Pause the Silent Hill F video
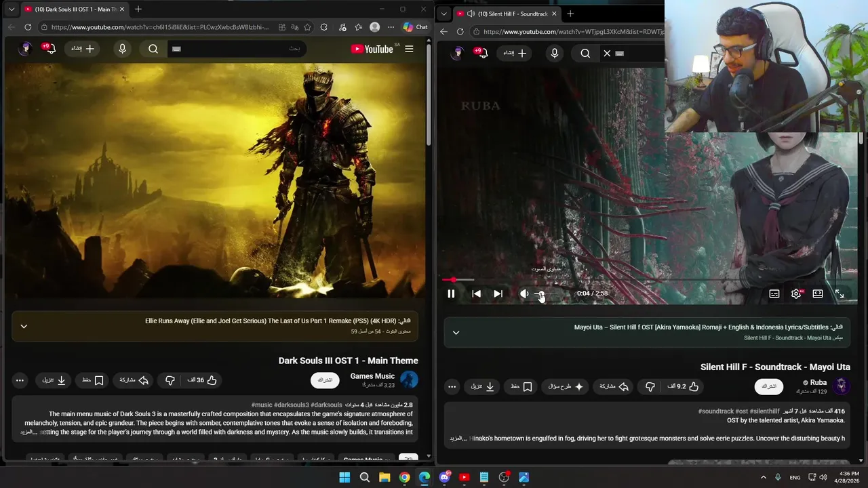Image resolution: width=868 pixels, height=488 pixels. pos(451,293)
